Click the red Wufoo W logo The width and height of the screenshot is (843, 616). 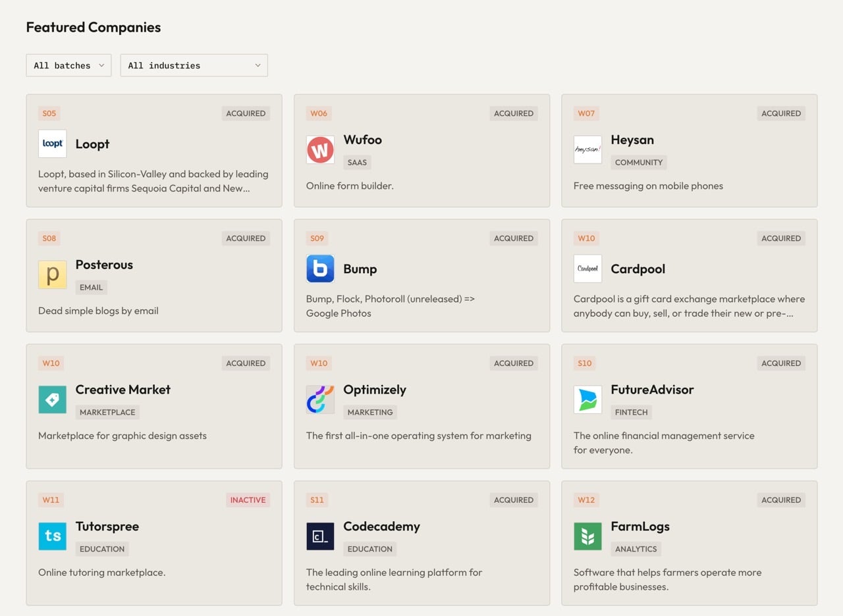coord(320,150)
